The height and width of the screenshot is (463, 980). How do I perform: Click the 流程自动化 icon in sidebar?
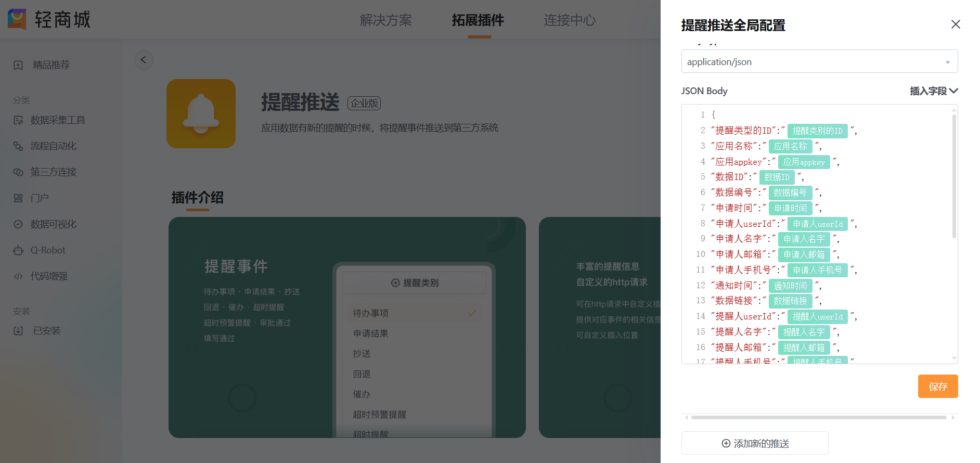click(x=18, y=146)
